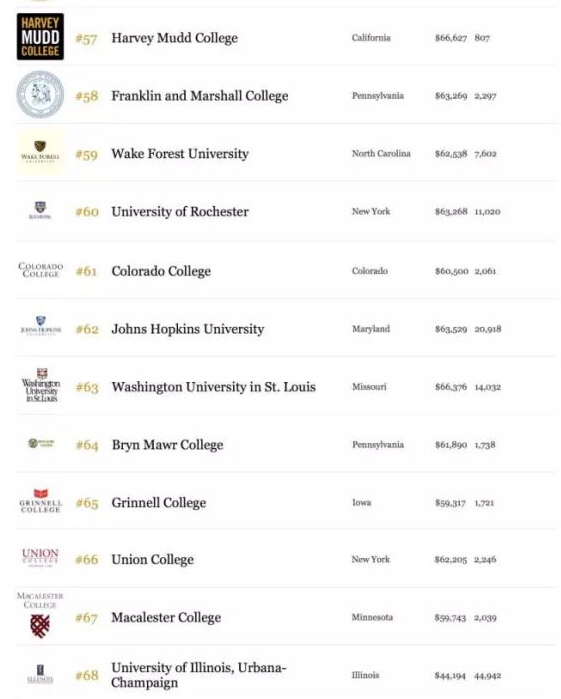Click the #63 rank number
Image resolution: width=561 pixels, height=699 pixels.
point(87,387)
